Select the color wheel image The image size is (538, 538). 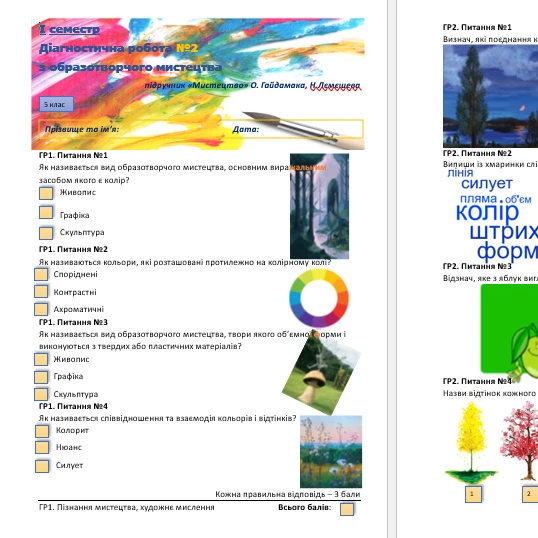(x=319, y=298)
